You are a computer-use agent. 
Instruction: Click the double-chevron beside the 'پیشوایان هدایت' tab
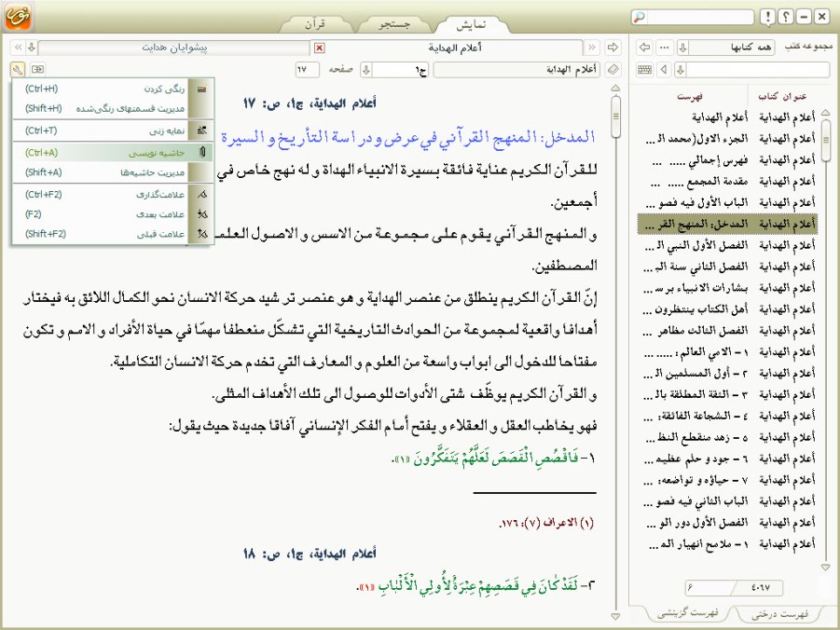pos(18,48)
